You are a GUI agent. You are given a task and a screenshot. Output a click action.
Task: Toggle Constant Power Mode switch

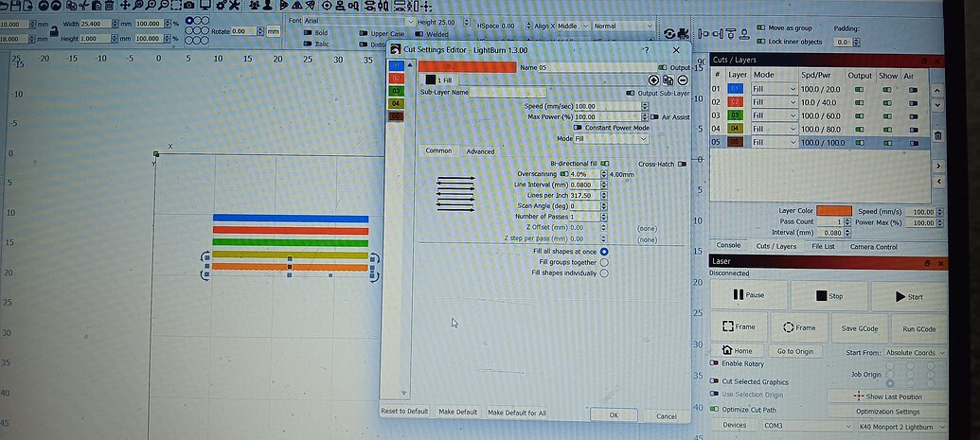click(x=578, y=128)
